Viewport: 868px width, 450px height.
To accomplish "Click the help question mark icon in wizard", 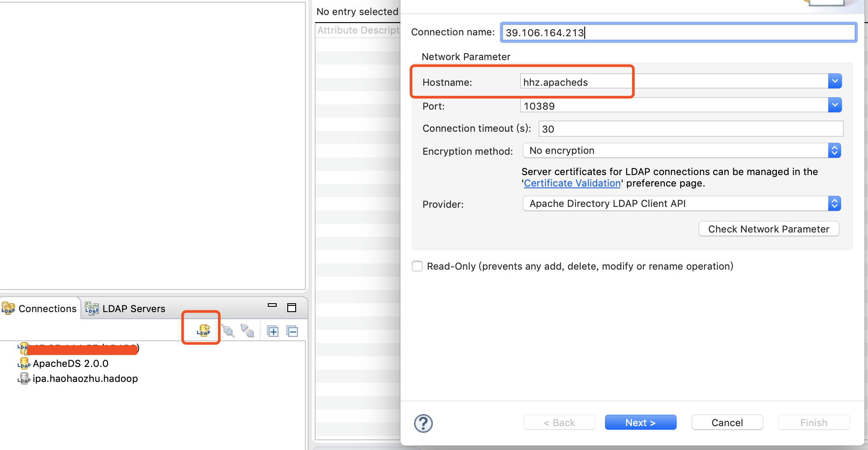I will [423, 423].
